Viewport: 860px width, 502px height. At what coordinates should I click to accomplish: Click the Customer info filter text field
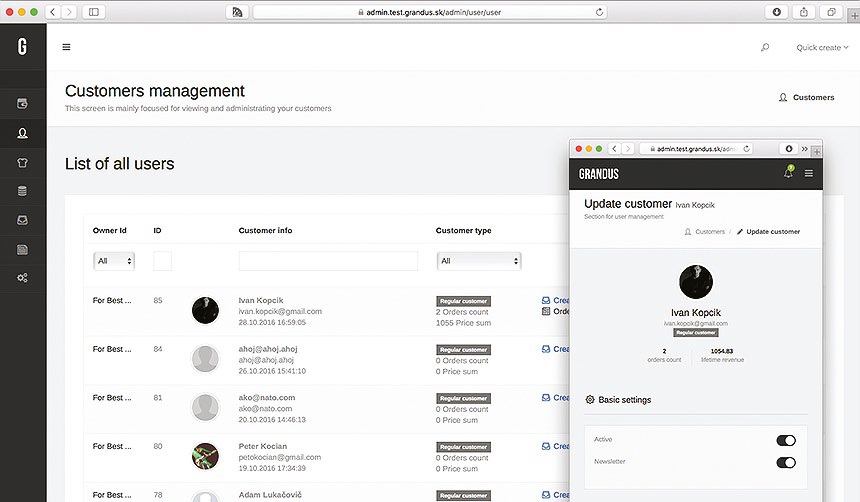(x=328, y=261)
